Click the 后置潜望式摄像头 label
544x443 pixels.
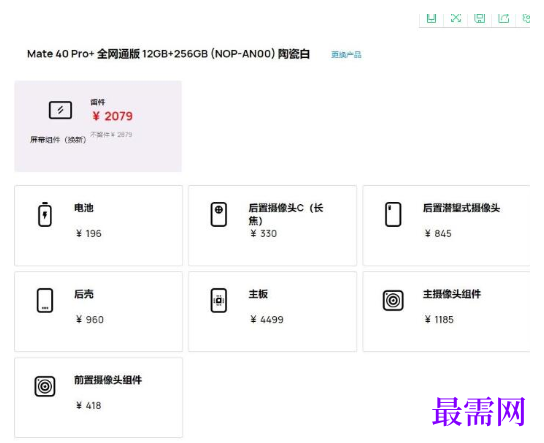[461, 208]
